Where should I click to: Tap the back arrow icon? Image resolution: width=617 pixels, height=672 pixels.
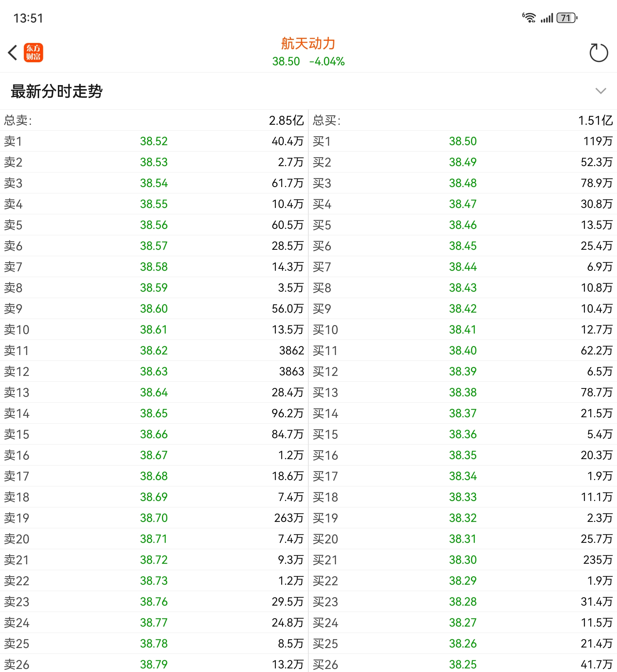pyautogui.click(x=13, y=53)
